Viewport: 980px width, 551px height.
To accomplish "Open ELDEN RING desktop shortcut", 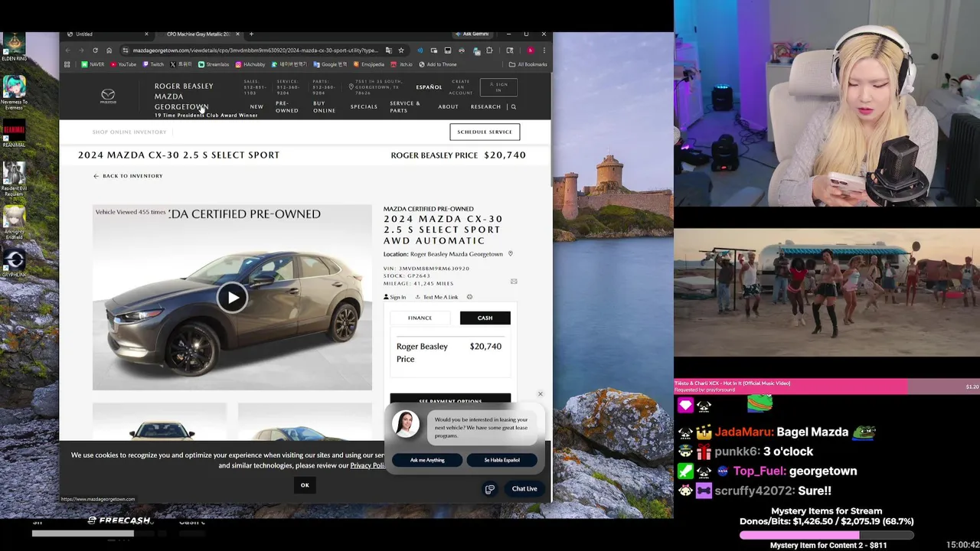I will (14, 46).
